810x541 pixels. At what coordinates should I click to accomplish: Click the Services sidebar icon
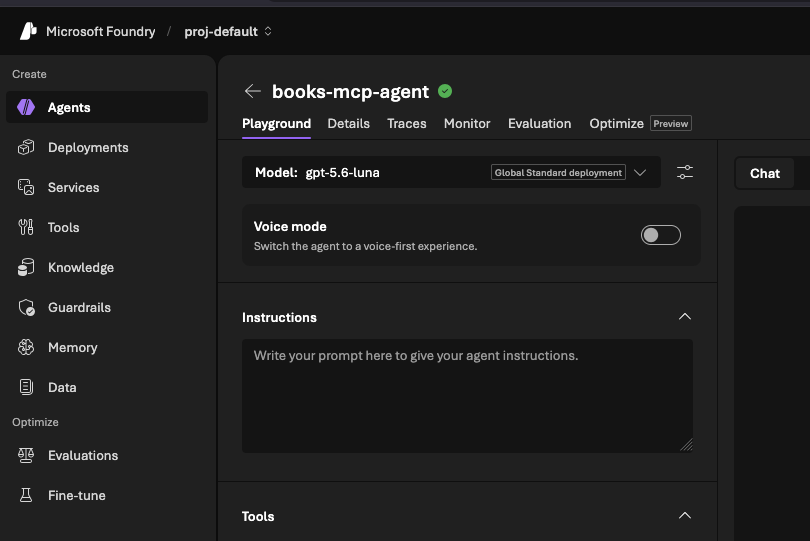click(26, 187)
